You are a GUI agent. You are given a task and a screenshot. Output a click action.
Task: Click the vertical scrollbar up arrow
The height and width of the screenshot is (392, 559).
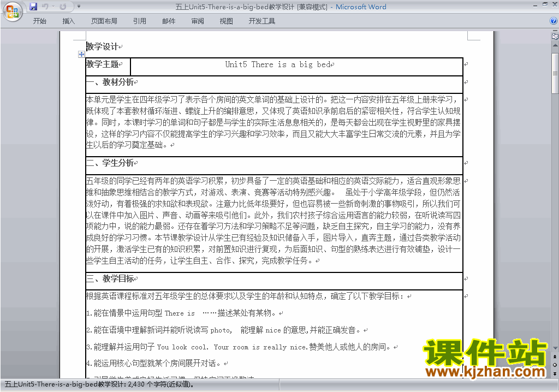[x=555, y=46]
